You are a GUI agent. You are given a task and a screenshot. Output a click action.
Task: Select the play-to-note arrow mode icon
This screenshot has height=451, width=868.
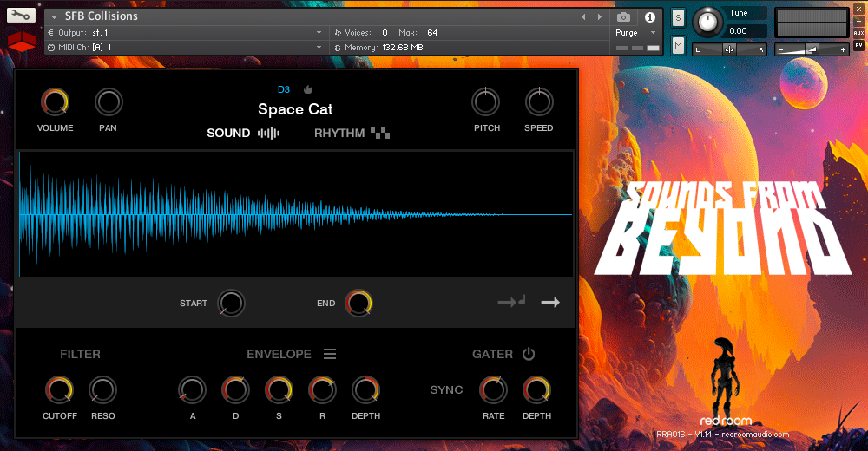tap(511, 302)
